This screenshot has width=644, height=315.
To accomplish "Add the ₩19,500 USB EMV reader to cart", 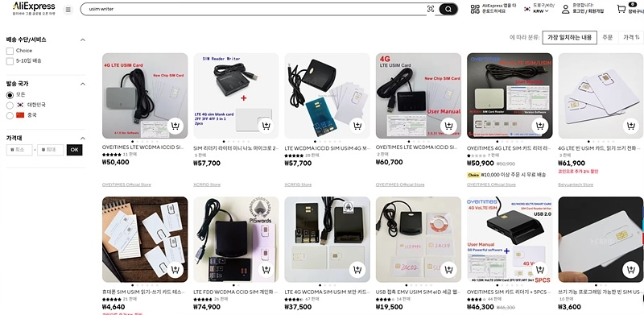I will click(x=449, y=269).
